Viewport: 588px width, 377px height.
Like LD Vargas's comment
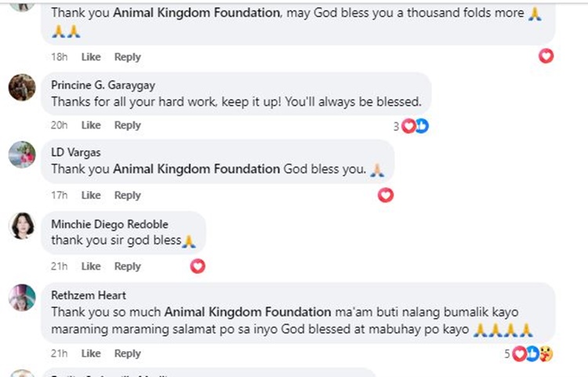91,195
